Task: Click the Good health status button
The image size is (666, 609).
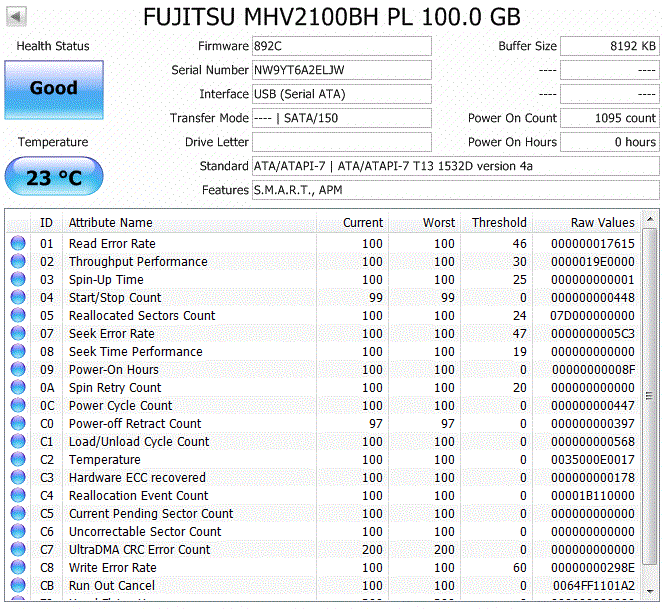Action: [x=54, y=90]
